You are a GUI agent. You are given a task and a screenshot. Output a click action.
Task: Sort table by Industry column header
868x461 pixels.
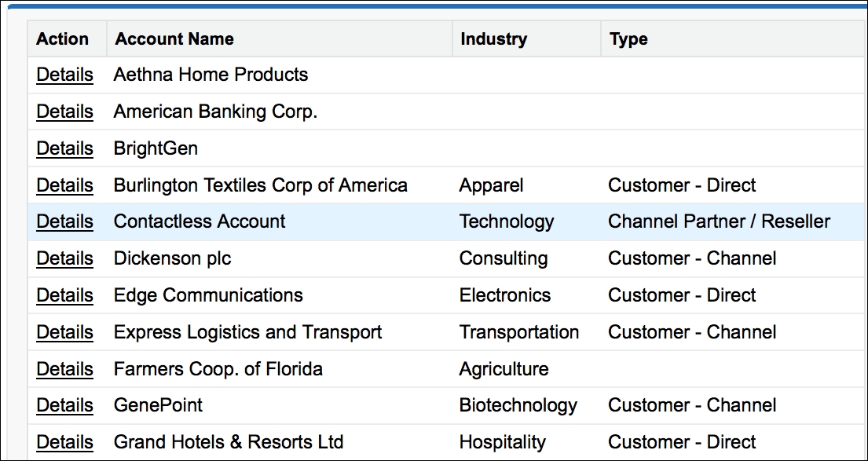point(493,39)
